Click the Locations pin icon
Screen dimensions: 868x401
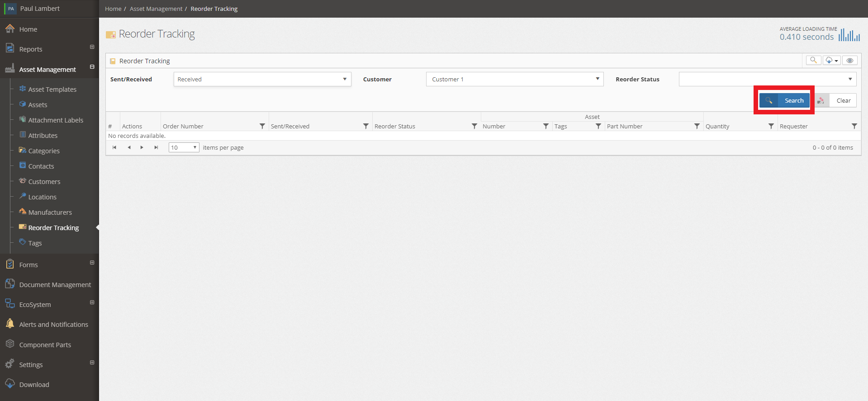[x=23, y=196]
